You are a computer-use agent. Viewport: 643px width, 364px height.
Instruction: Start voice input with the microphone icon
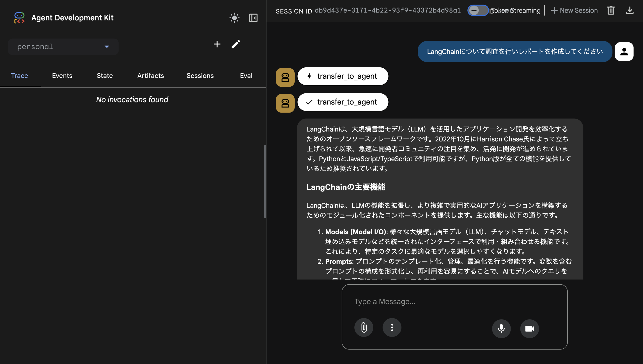click(501, 328)
